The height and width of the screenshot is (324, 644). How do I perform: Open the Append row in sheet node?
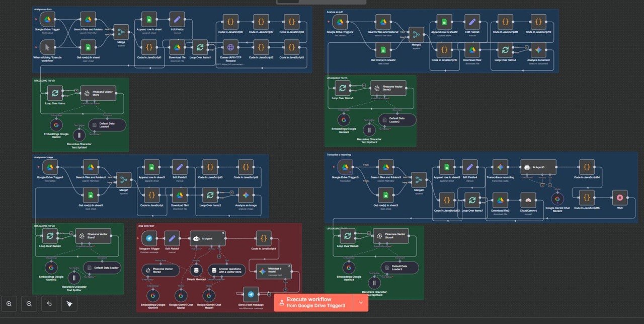149,20
